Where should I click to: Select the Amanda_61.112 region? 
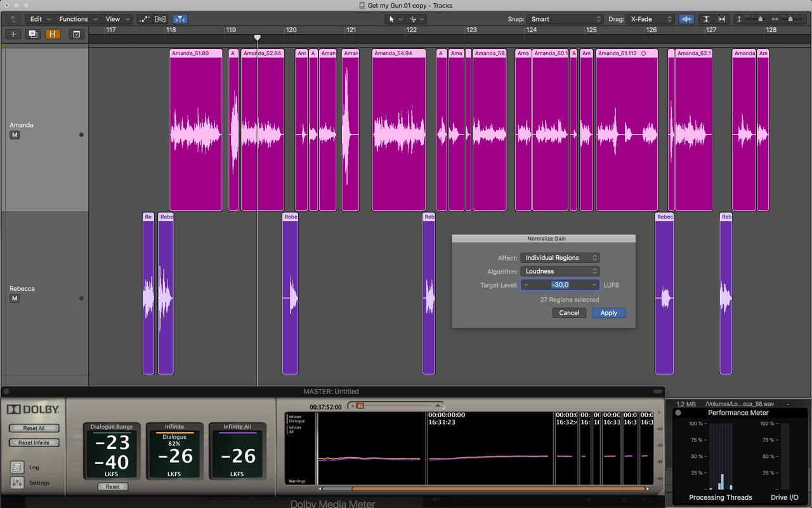click(x=627, y=130)
